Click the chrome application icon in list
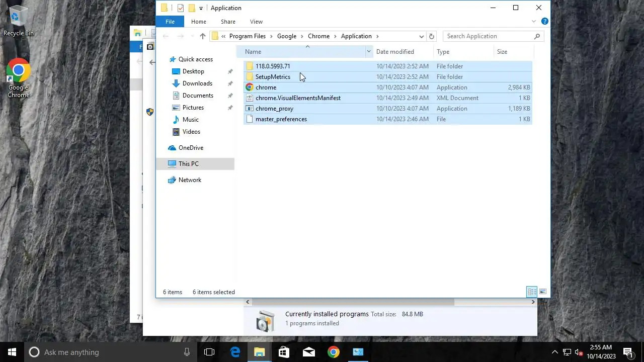Image resolution: width=644 pixels, height=362 pixels. [x=250, y=87]
